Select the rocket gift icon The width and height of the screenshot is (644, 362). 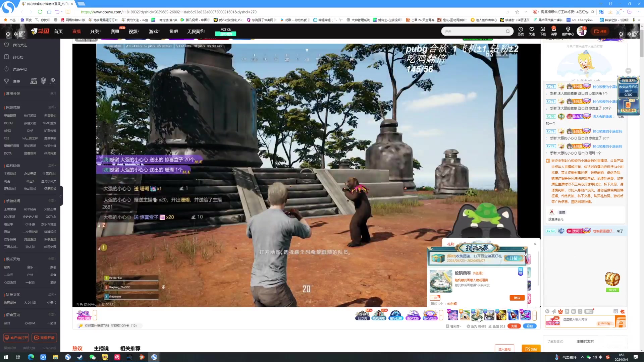pyautogui.click(x=513, y=315)
